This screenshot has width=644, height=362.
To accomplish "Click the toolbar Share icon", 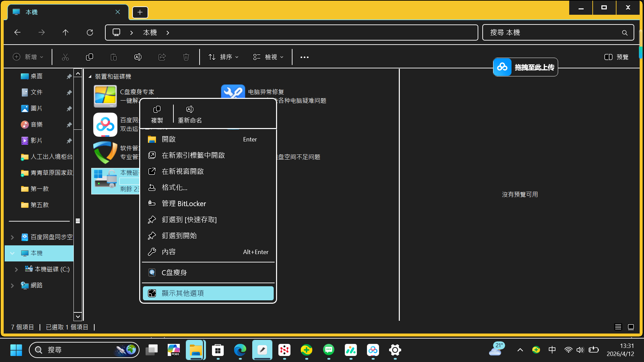I will pos(162,57).
